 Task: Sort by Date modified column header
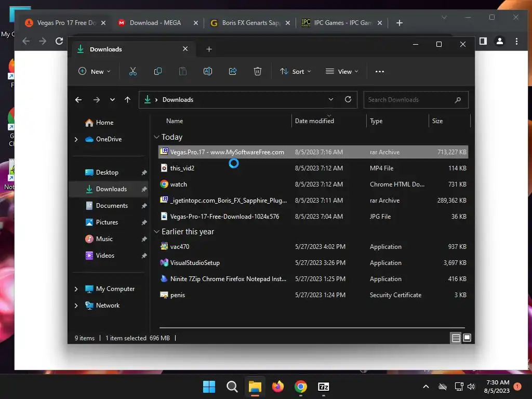click(x=314, y=121)
